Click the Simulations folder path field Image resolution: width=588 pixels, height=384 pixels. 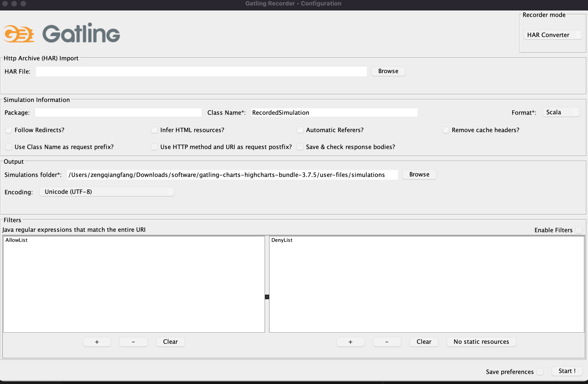pos(232,175)
